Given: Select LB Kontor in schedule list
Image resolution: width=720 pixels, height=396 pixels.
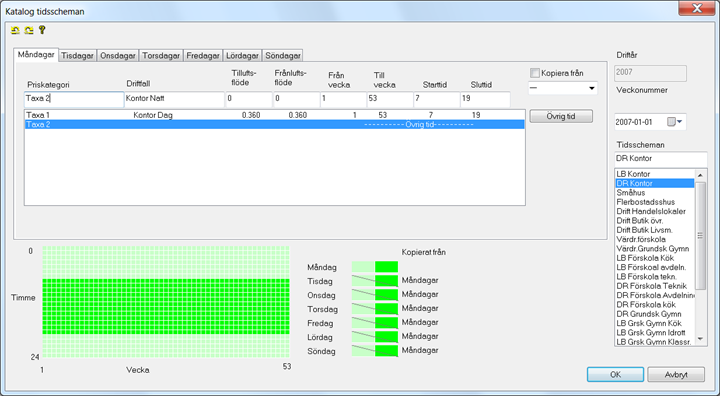Looking at the screenshot, I should (x=654, y=174).
